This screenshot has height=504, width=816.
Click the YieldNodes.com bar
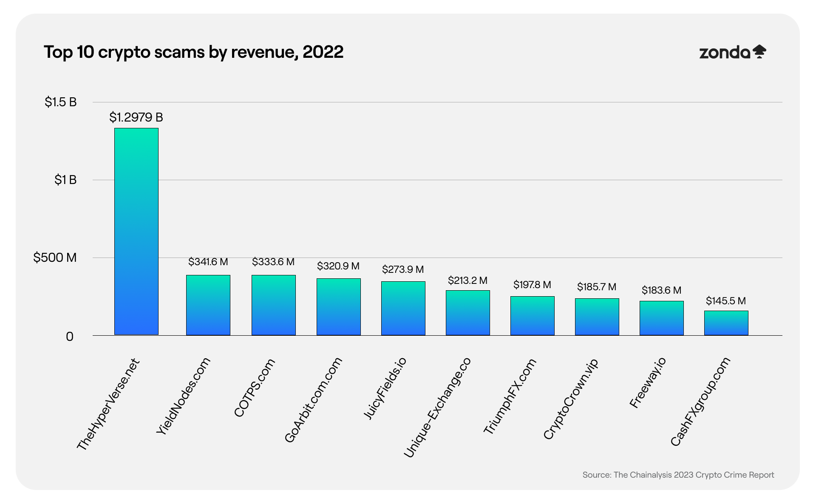click(x=208, y=305)
